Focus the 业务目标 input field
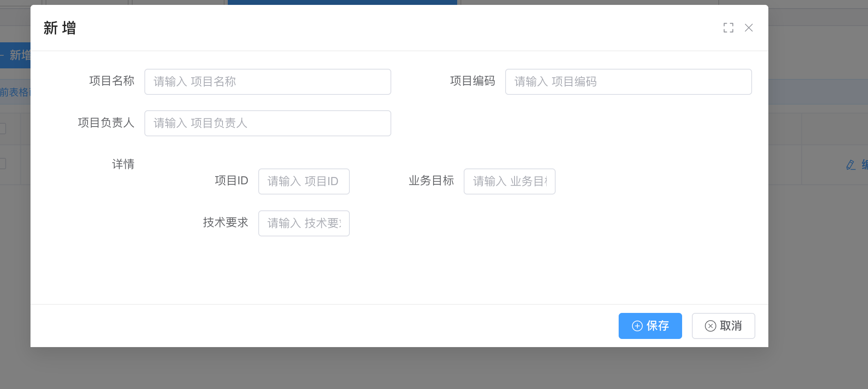The height and width of the screenshot is (389, 868). [509, 181]
